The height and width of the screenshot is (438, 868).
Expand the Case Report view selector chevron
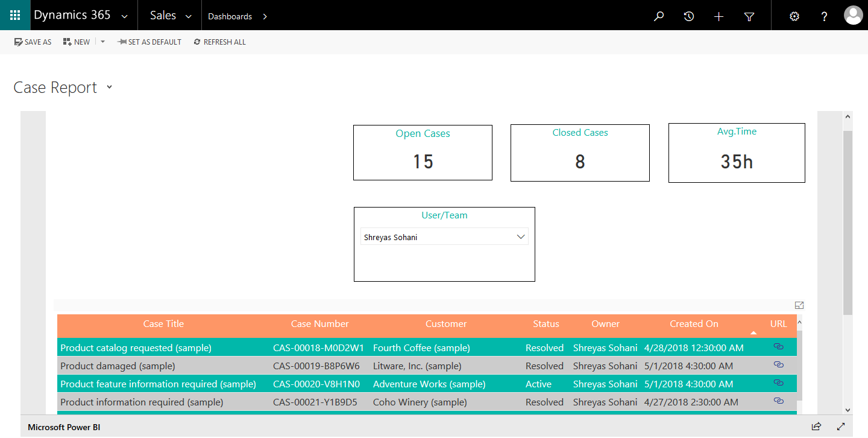pos(109,87)
